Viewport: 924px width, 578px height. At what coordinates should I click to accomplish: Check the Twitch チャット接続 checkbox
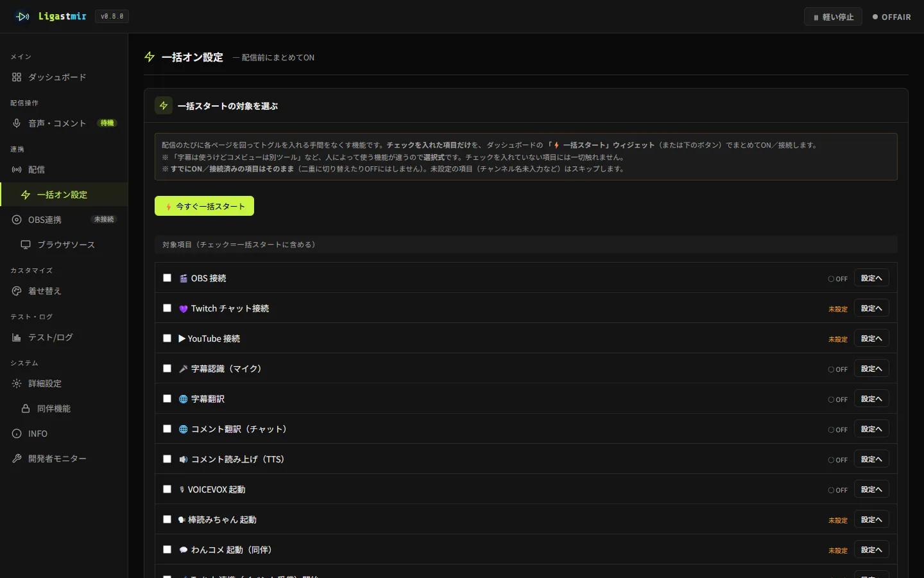(167, 308)
